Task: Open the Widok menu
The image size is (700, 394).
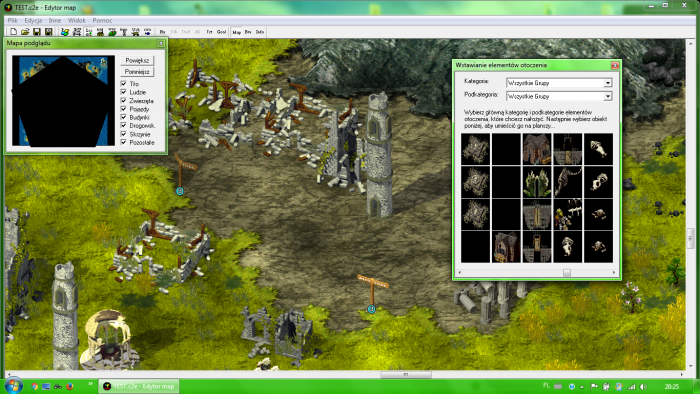Action: (76, 21)
